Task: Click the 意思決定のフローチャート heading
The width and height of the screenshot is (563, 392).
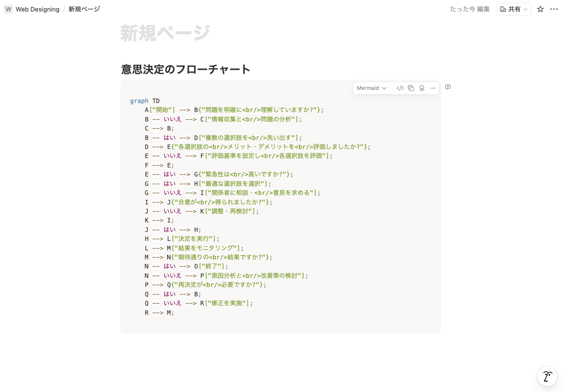Action: [x=186, y=69]
